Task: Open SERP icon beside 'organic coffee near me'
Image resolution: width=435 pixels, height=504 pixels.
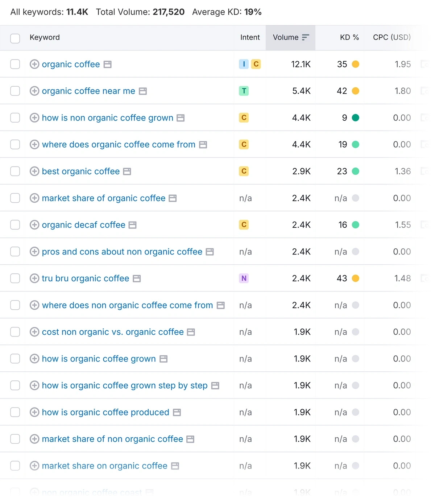Action: coord(143,91)
